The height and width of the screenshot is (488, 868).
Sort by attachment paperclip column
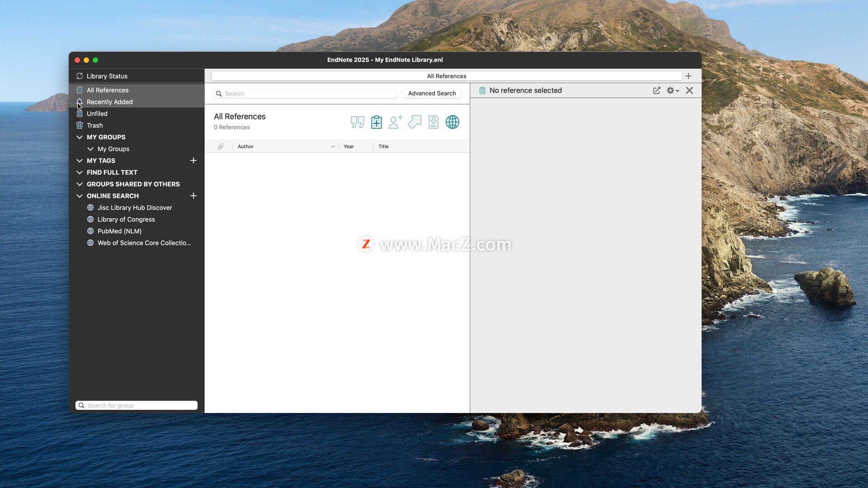click(x=221, y=146)
